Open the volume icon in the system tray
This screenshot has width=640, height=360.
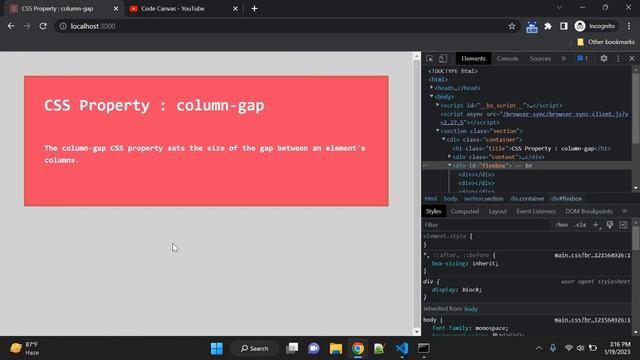580,348
